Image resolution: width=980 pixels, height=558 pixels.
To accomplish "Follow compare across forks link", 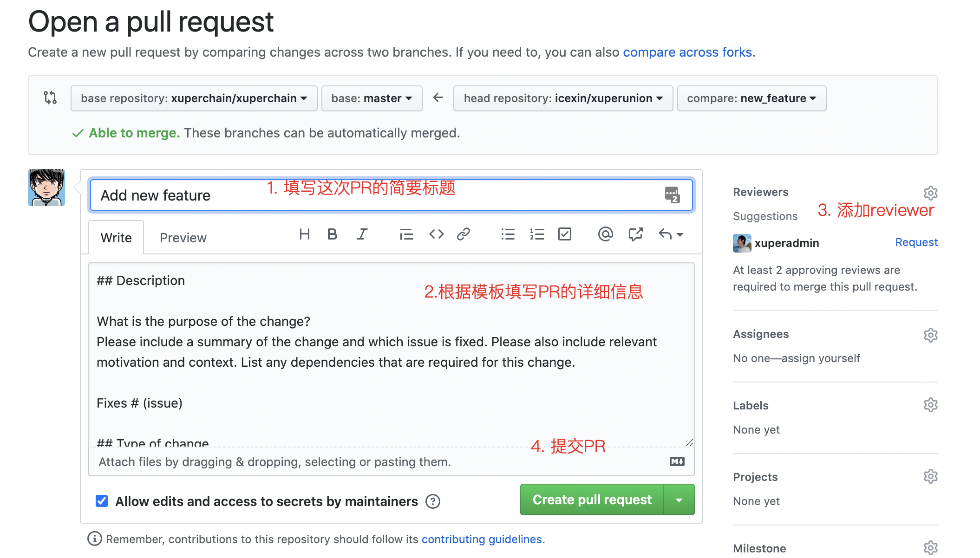I will point(687,52).
